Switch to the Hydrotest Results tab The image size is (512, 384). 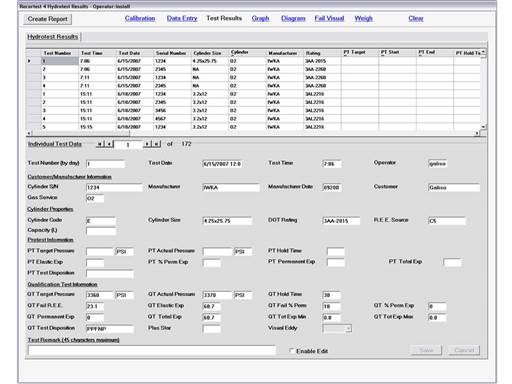[x=53, y=37]
